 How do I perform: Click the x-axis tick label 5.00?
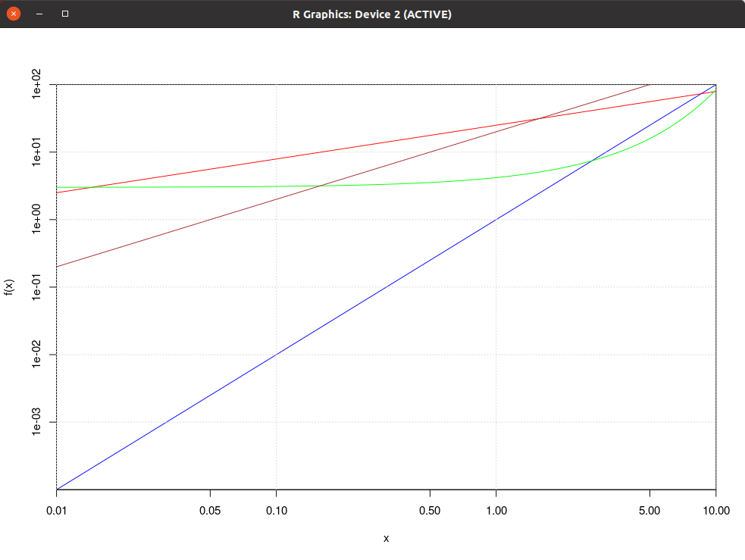(650, 511)
